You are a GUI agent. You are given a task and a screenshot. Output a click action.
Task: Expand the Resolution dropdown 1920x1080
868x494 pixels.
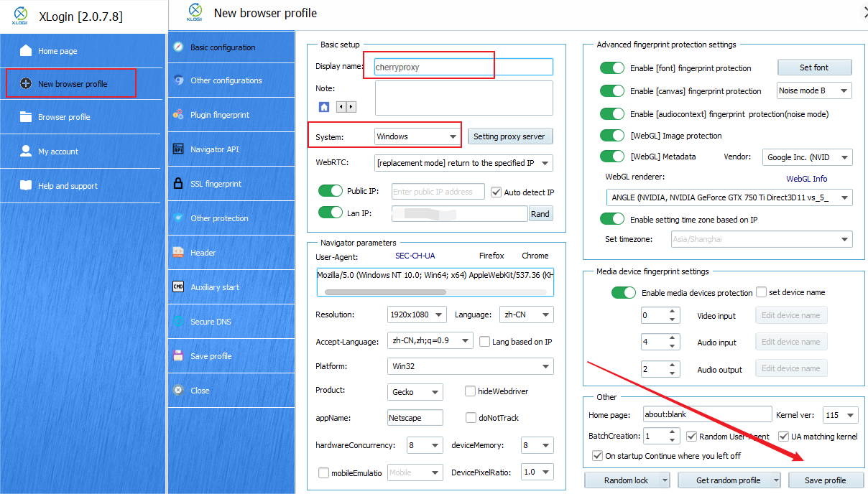click(417, 314)
